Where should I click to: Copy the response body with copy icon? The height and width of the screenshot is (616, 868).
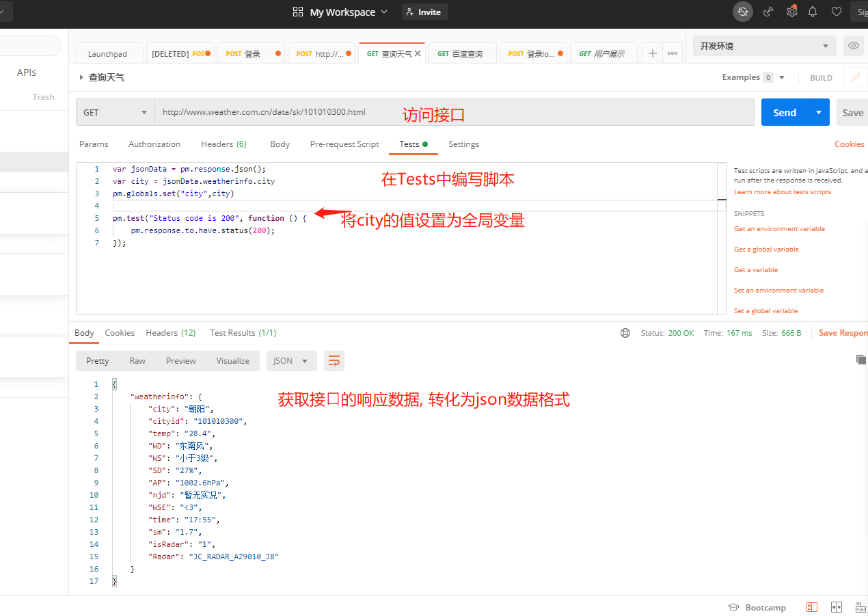pos(860,360)
